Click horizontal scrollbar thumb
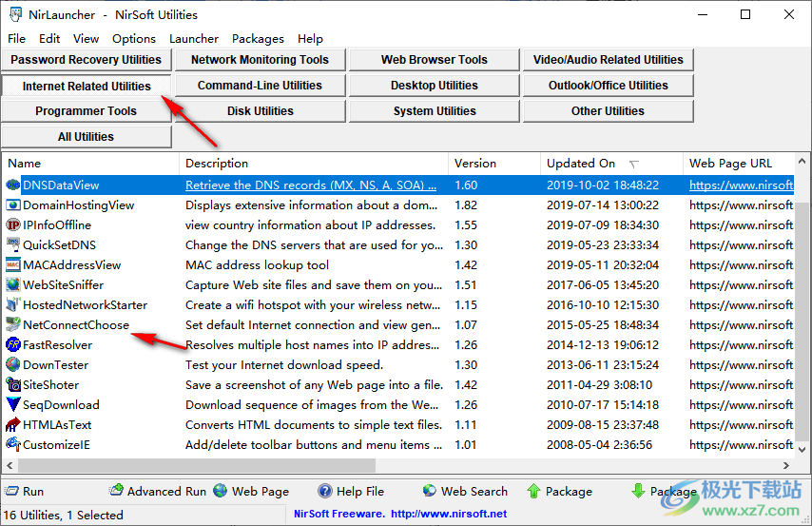 coord(197,465)
